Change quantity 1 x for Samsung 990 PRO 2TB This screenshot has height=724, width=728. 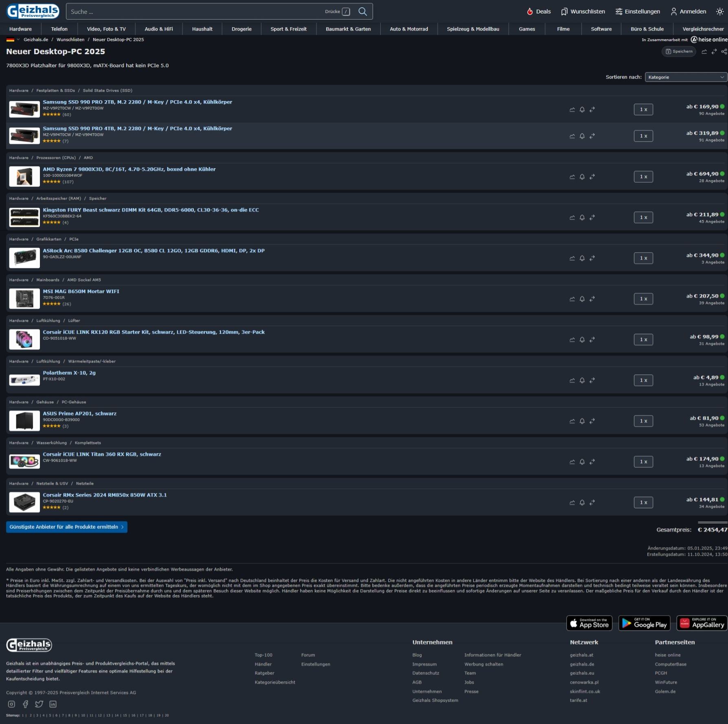[643, 110]
